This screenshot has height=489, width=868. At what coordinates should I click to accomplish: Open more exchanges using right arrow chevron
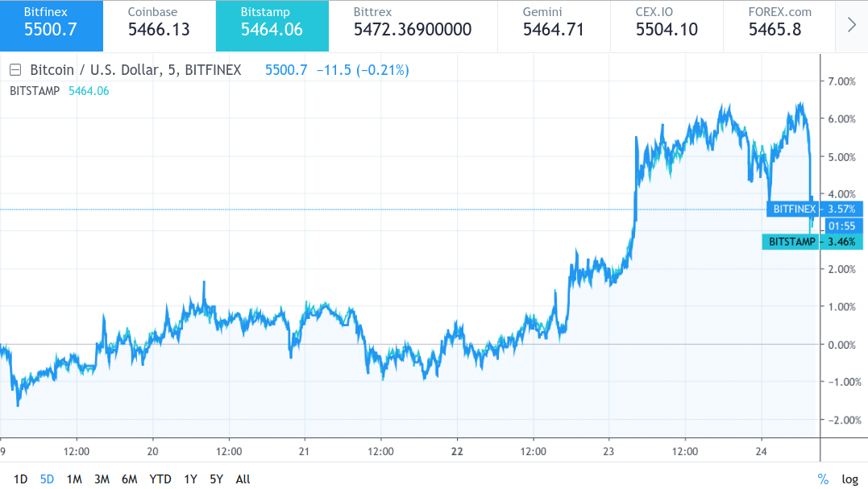tap(852, 24)
